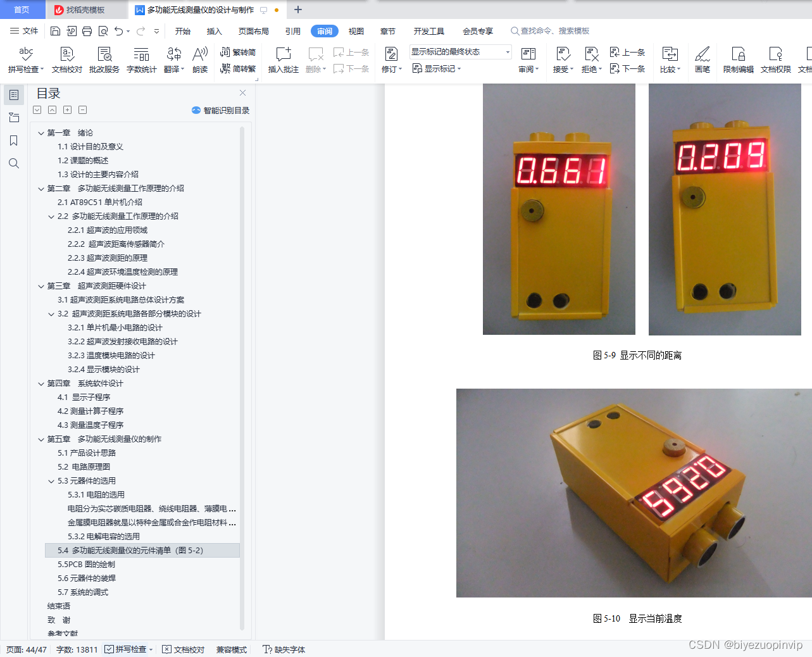Switch to the 视图 ribbon tab
This screenshot has height=657, width=812.
tap(356, 30)
